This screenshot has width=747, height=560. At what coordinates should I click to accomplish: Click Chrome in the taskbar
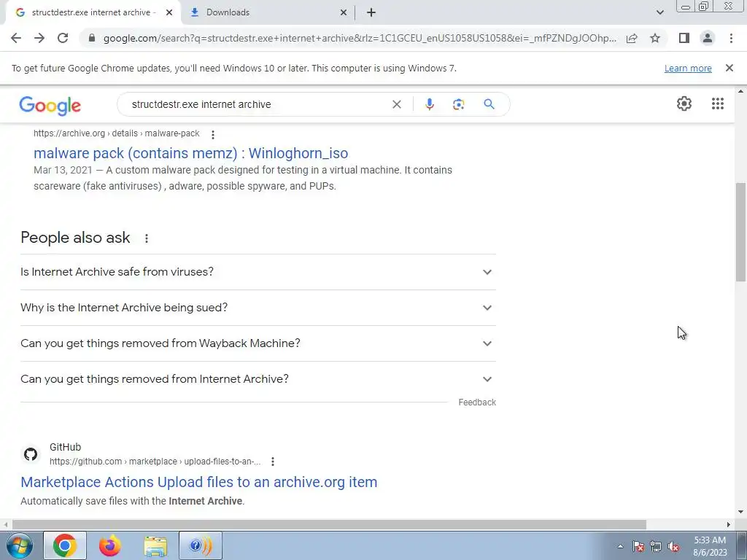(65, 545)
